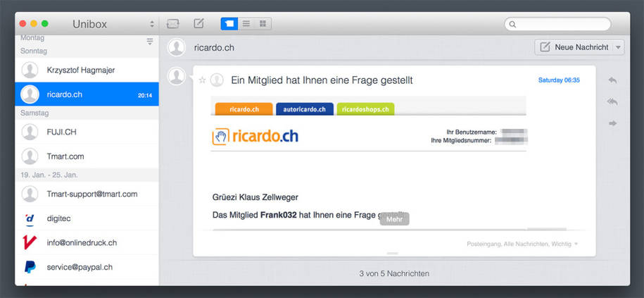Click the autoricardo.ch blue tab in email
The width and height of the screenshot is (644, 298).
coord(304,109)
